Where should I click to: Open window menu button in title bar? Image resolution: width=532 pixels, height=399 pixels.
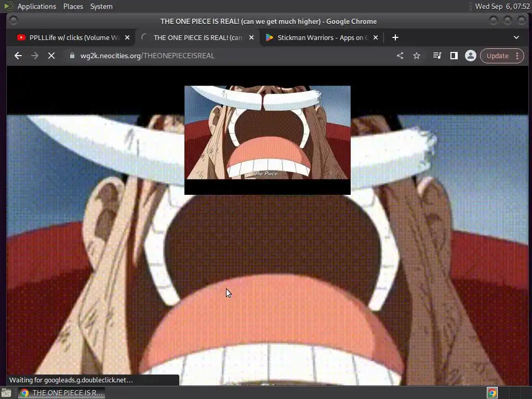coord(14,21)
